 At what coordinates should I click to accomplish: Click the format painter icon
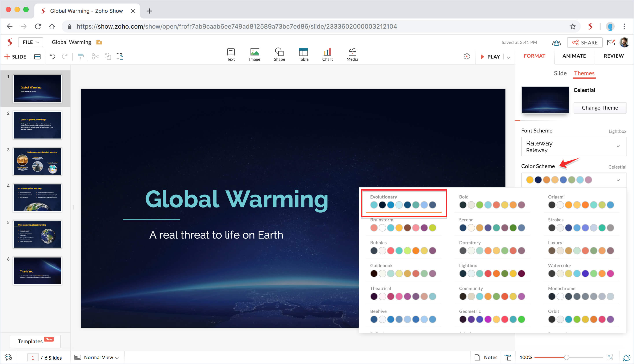point(81,57)
